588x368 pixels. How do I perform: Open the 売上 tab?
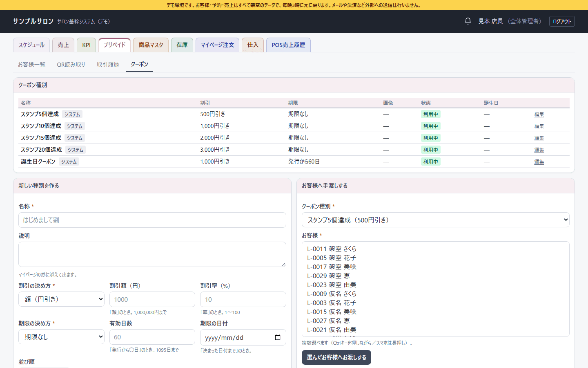pyautogui.click(x=63, y=45)
